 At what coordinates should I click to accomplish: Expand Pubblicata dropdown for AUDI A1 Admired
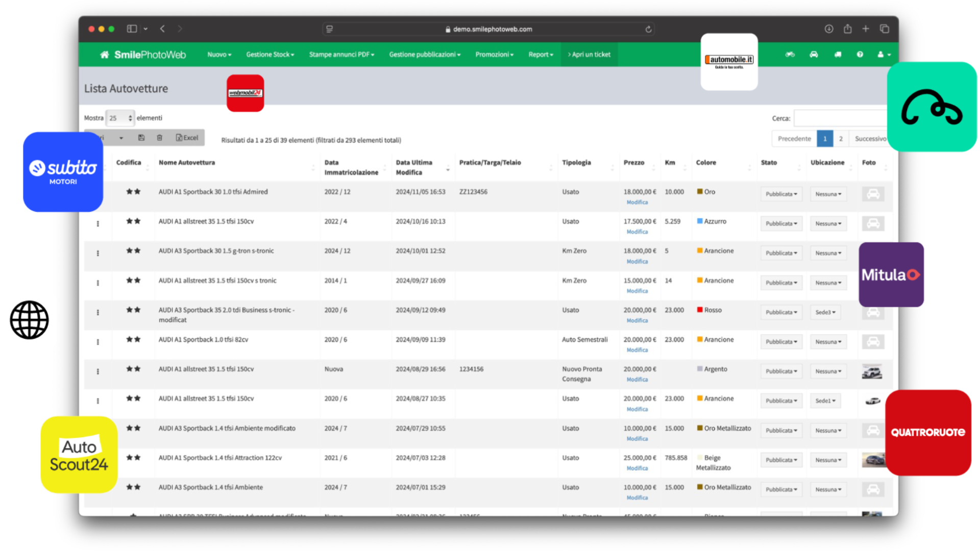click(x=781, y=194)
